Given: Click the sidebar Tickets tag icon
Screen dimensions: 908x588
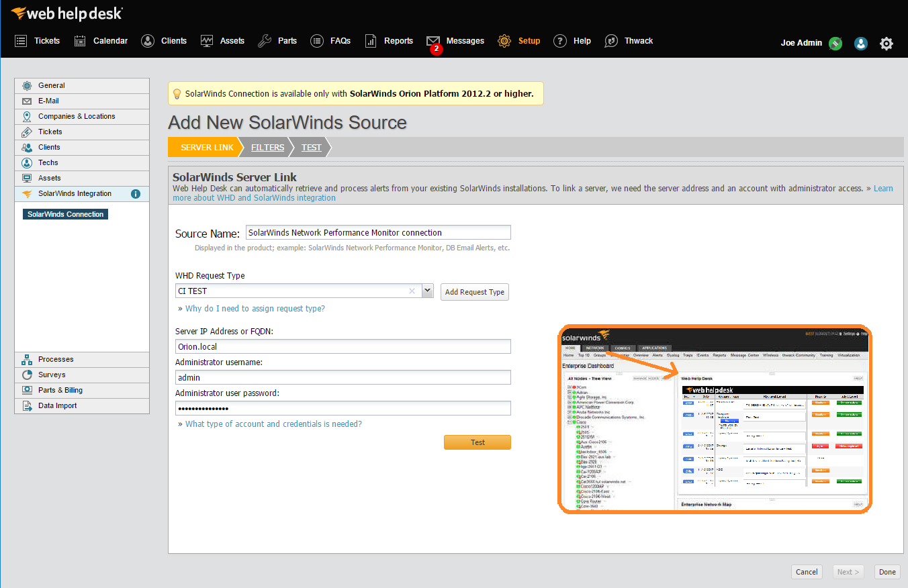Looking at the screenshot, I should pos(27,132).
